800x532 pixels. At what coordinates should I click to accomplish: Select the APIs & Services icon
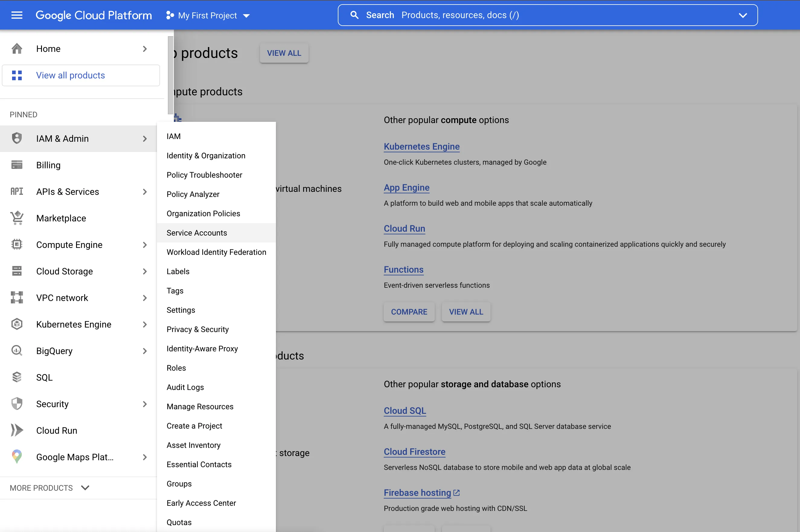tap(17, 191)
